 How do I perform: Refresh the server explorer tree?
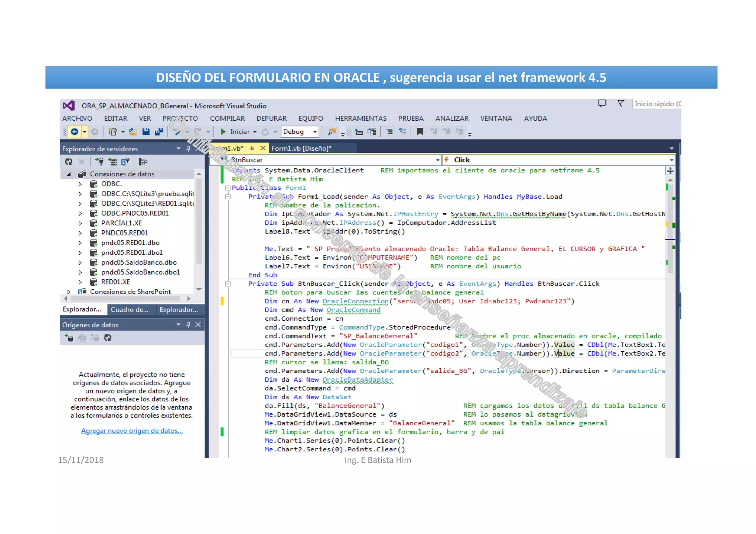pos(69,162)
